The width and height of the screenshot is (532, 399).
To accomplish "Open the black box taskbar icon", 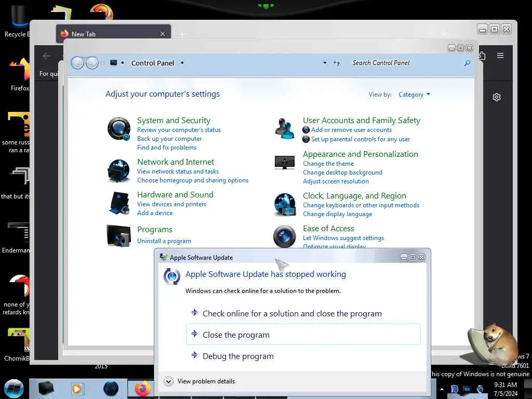I will point(46,388).
